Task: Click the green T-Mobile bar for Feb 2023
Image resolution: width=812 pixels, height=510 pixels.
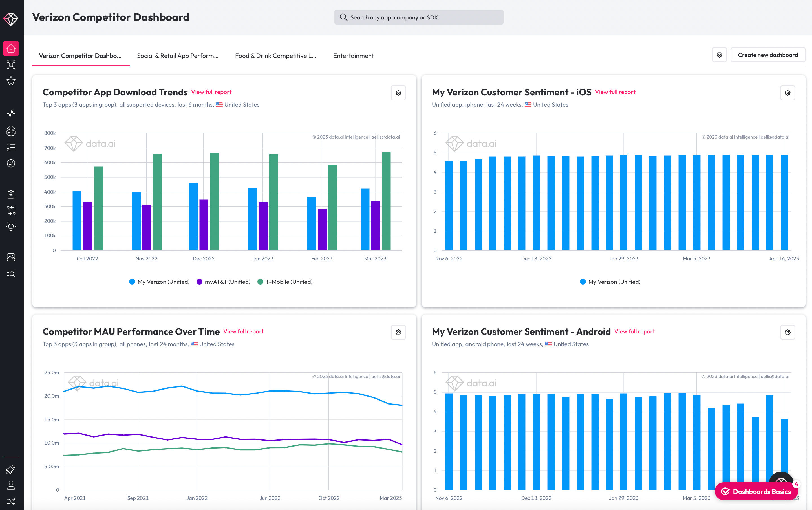Action: coord(333,208)
